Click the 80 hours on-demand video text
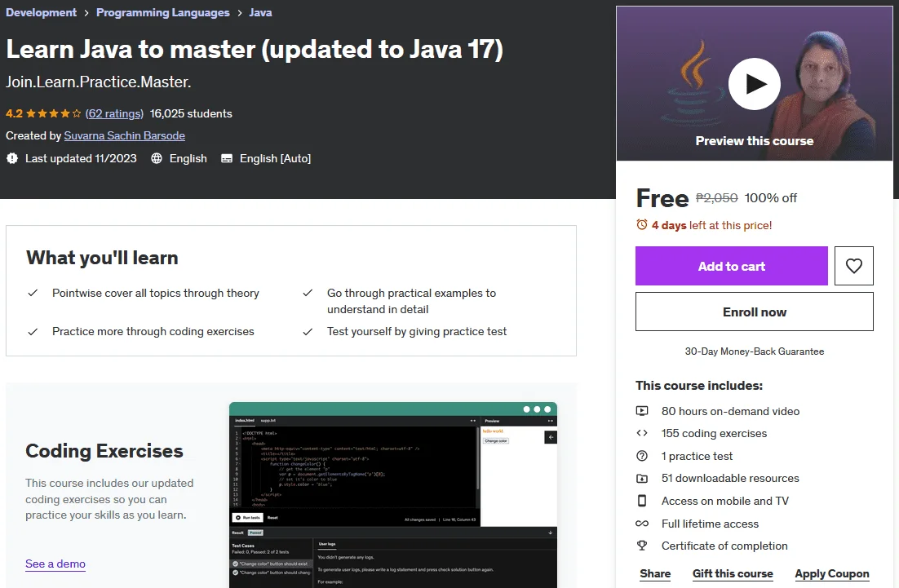Image resolution: width=899 pixels, height=588 pixels. point(730,411)
